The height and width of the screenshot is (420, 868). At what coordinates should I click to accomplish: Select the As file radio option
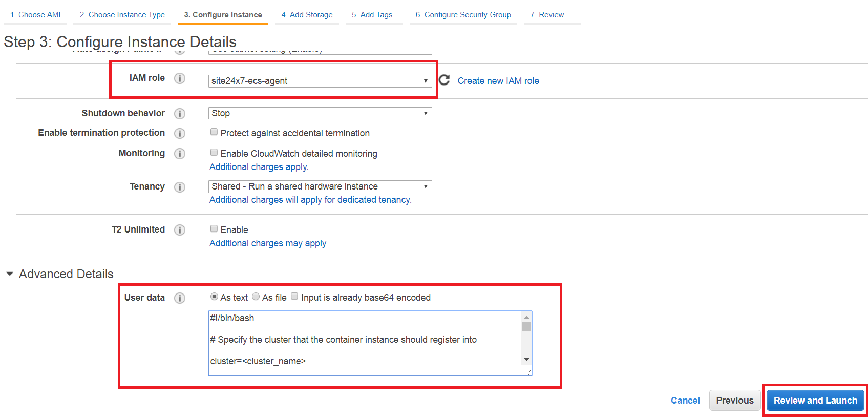256,297
